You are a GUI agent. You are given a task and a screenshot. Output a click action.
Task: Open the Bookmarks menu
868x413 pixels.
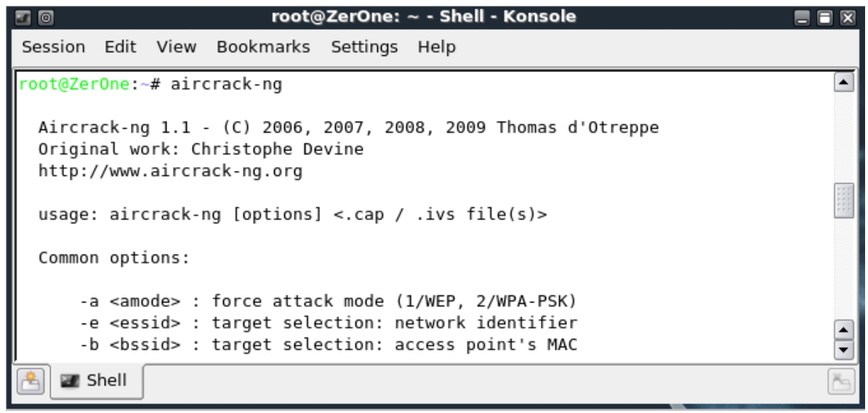pos(263,47)
